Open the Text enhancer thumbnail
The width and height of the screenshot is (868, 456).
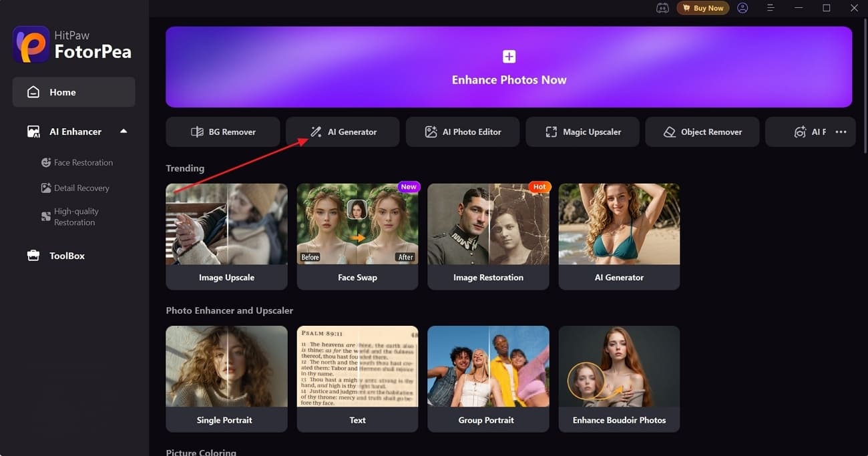click(357, 367)
